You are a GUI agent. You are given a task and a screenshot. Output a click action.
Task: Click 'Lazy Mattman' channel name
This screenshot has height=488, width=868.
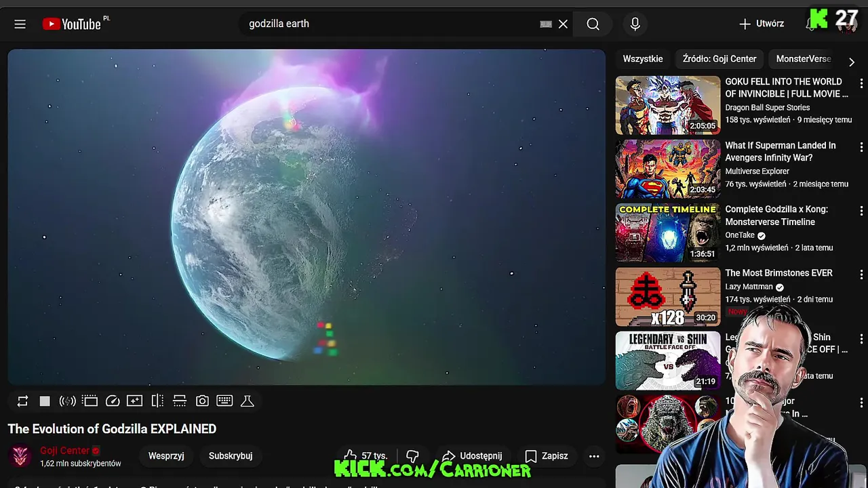tap(749, 287)
